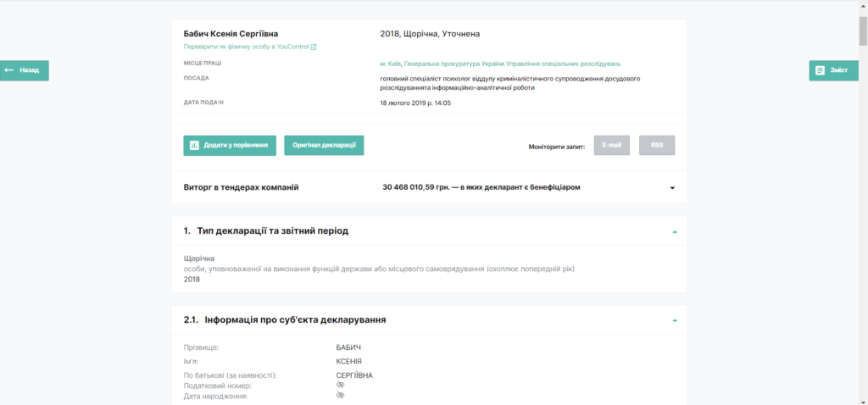
Task: Open the Оригінал декларації button
Action: click(324, 146)
